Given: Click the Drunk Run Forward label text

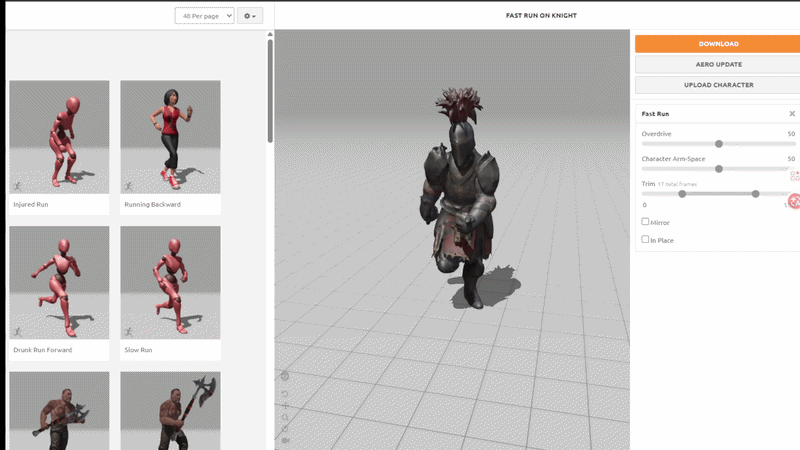Looking at the screenshot, I should coord(43,350).
